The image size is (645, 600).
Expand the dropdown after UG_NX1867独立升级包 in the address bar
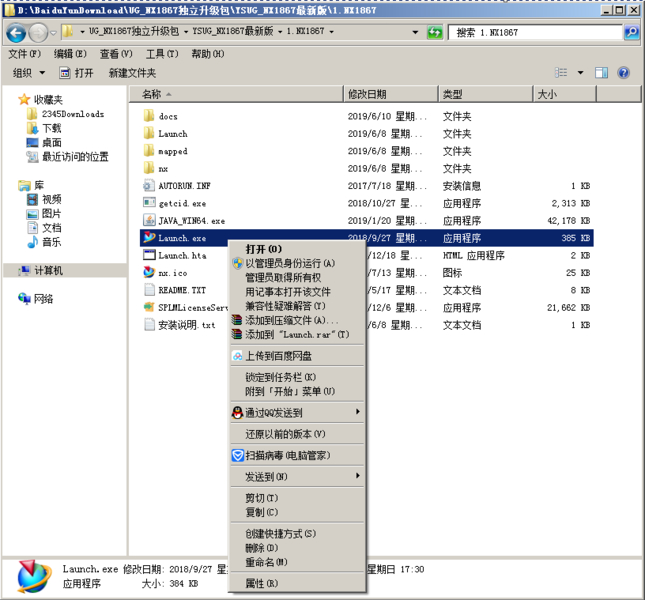pyautogui.click(x=186, y=32)
